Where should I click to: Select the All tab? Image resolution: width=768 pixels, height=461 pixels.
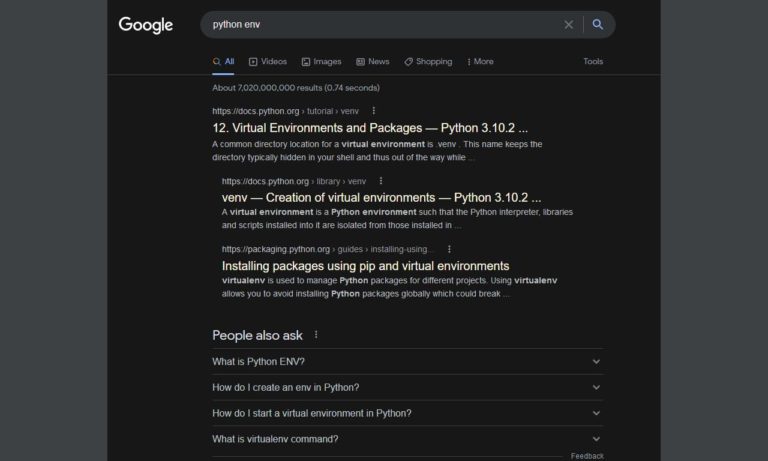coord(223,62)
